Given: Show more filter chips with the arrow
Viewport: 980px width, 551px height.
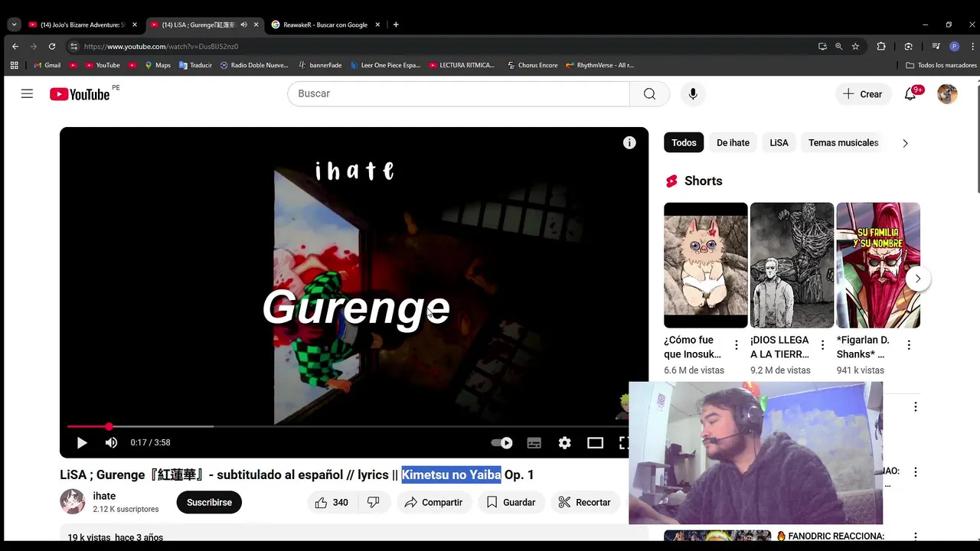Looking at the screenshot, I should [x=905, y=143].
